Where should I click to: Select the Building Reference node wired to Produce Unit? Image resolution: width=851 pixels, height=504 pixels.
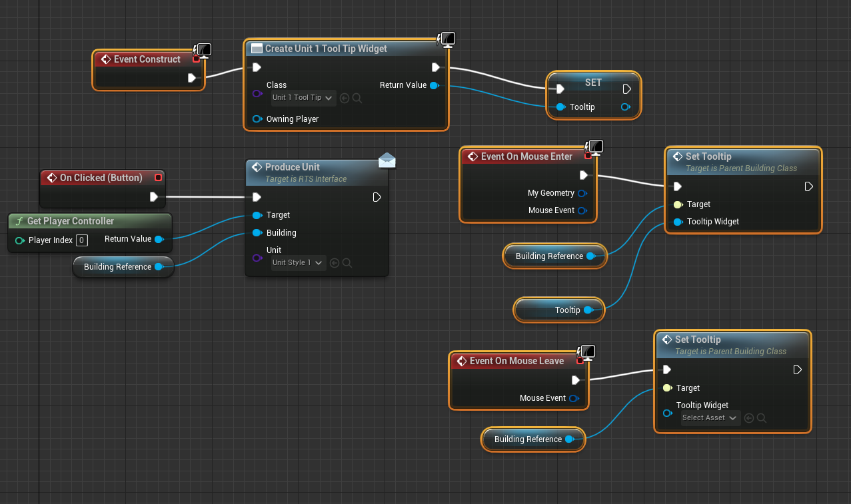click(117, 267)
